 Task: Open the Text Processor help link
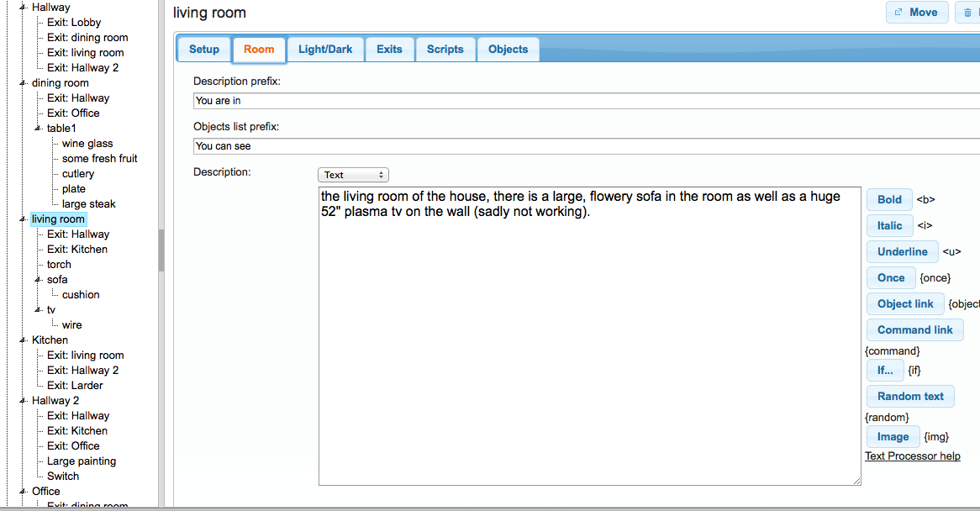(x=912, y=456)
